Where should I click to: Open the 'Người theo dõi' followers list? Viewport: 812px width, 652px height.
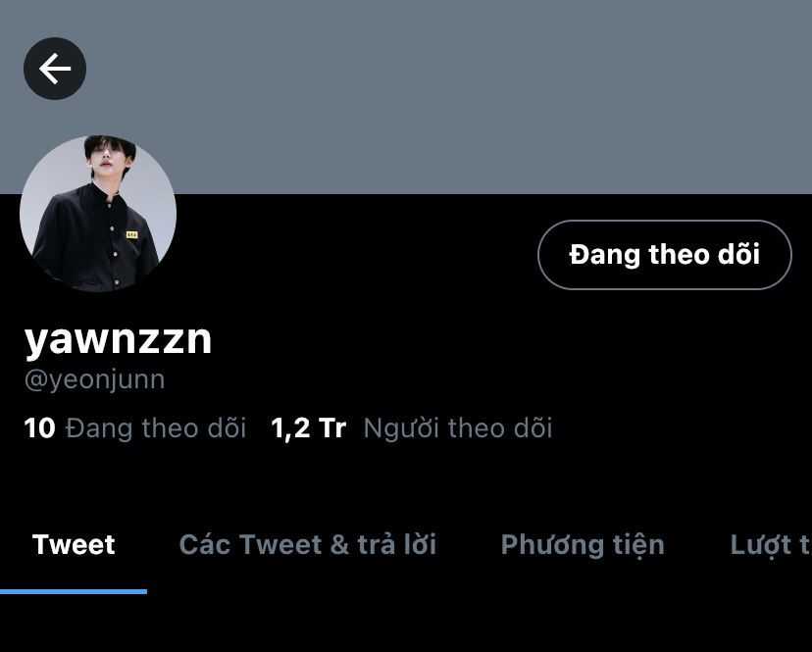click(x=458, y=428)
